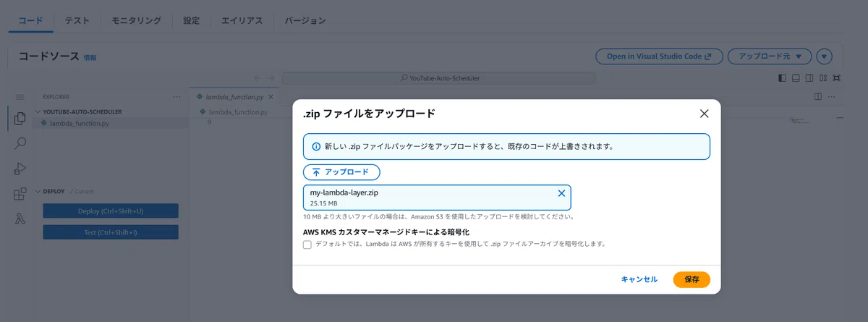
Task: Click キャンセル in the dialog
Action: click(x=639, y=279)
